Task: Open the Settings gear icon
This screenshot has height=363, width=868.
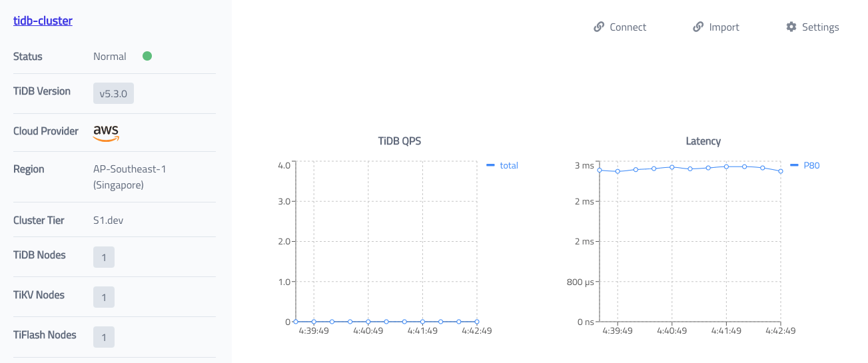Action: click(x=791, y=27)
